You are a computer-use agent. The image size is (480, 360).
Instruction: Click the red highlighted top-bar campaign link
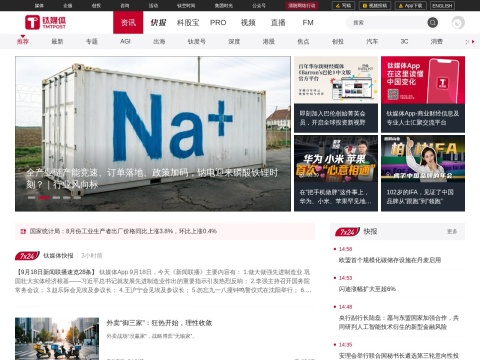coord(302,6)
